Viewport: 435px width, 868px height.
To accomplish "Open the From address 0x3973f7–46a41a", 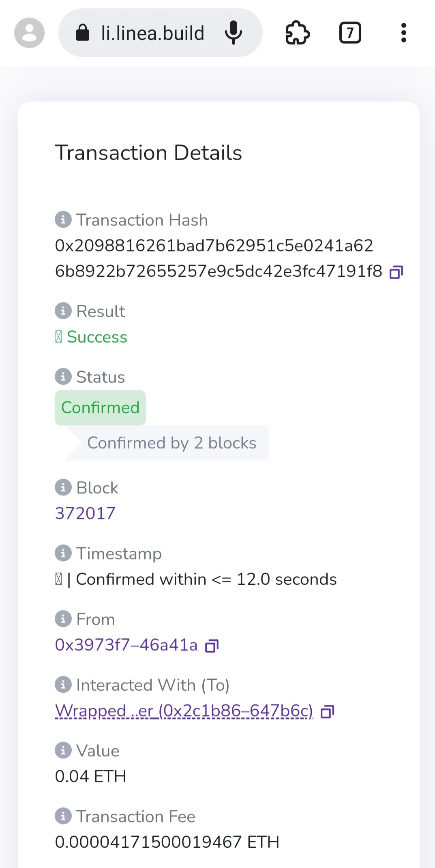I will pyautogui.click(x=126, y=645).
